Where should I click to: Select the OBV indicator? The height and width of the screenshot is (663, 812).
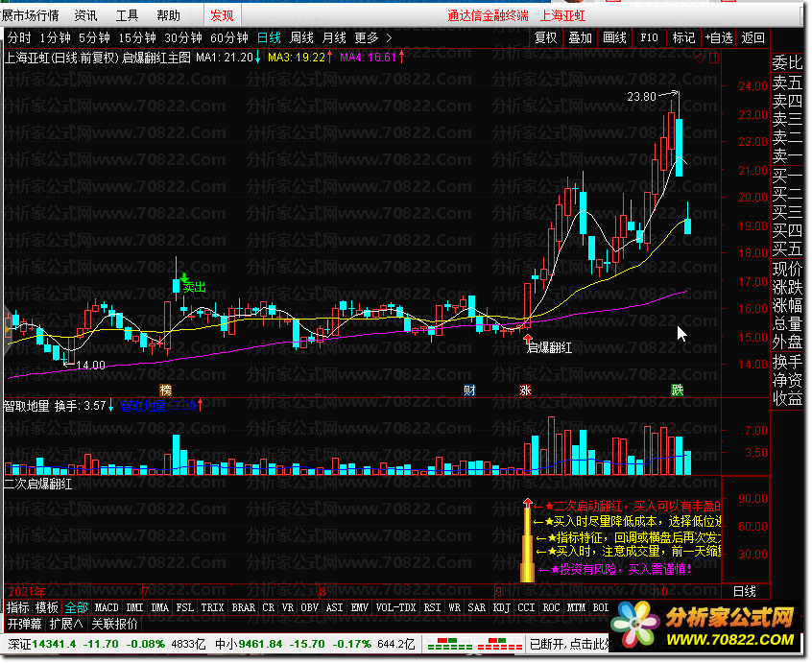(310, 607)
